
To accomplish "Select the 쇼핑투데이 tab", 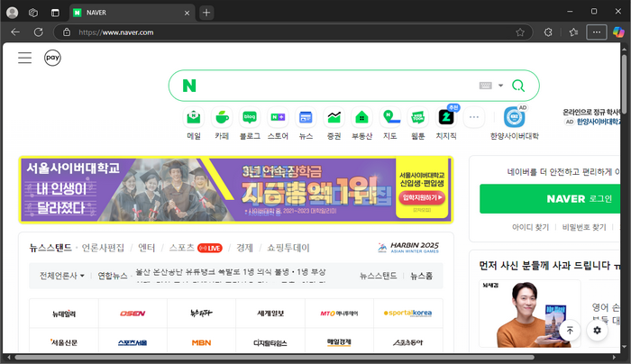I will tap(288, 247).
